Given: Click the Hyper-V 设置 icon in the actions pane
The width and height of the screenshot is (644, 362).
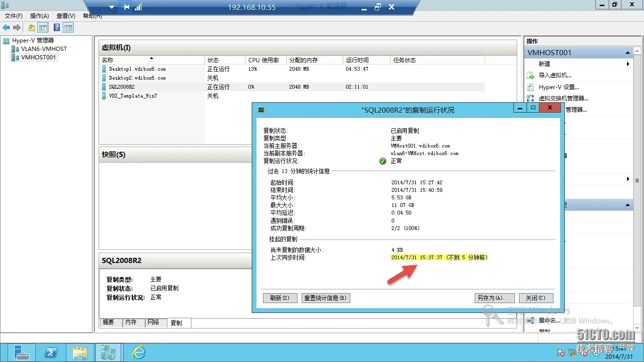Looking at the screenshot, I should pos(530,87).
